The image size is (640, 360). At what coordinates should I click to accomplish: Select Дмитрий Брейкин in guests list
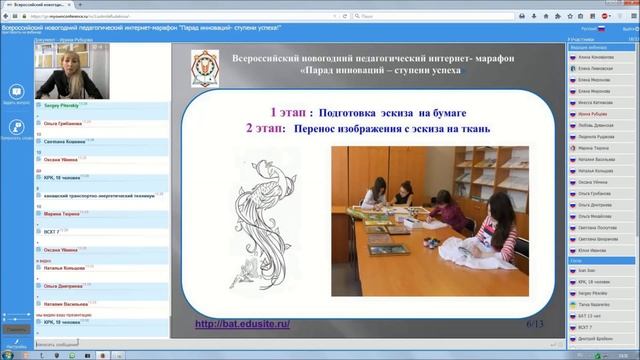[x=602, y=339]
